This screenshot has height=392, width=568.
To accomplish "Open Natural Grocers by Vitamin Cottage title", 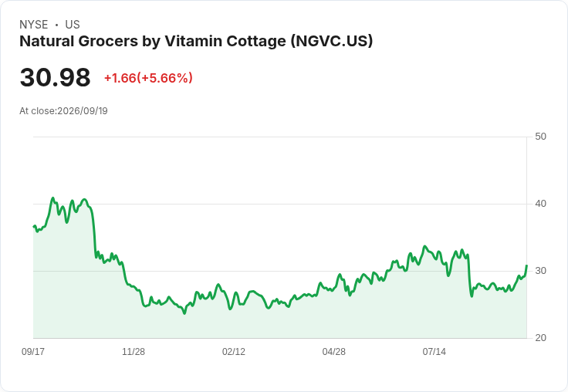I will (x=196, y=42).
